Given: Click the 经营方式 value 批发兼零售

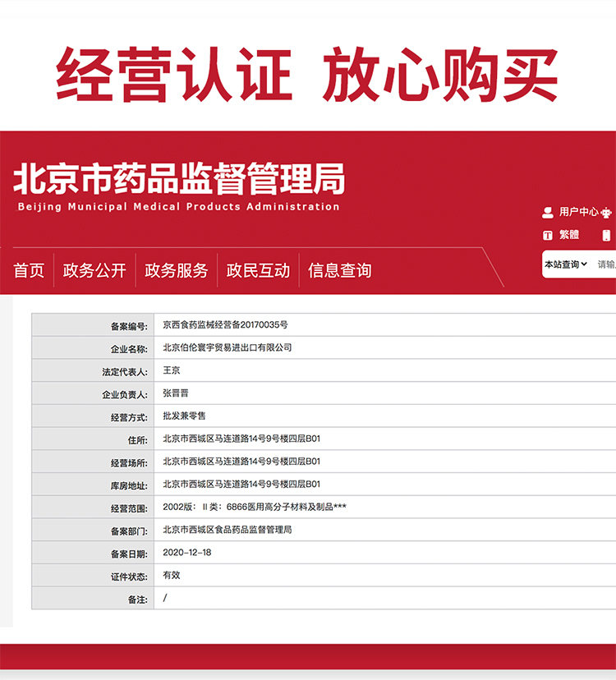Looking at the screenshot, I should (x=185, y=416).
